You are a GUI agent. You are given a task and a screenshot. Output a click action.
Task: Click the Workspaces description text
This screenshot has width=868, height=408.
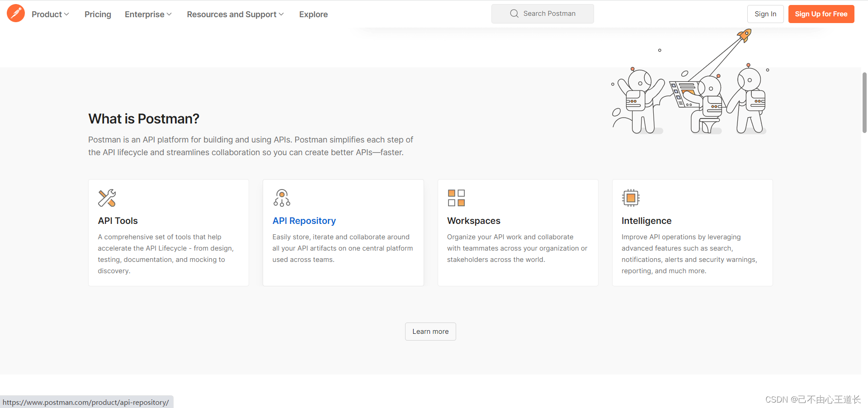[x=517, y=248]
